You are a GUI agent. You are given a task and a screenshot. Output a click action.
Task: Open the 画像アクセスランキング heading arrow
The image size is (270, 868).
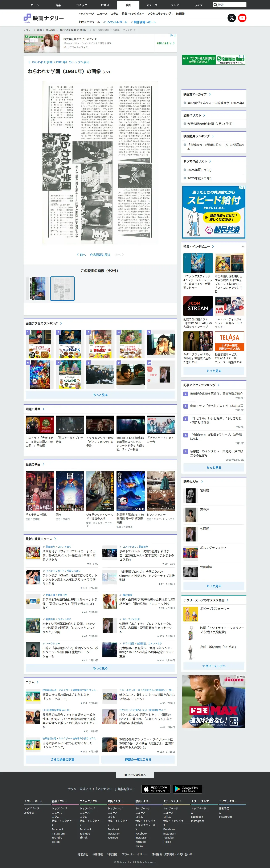[x=61, y=323]
